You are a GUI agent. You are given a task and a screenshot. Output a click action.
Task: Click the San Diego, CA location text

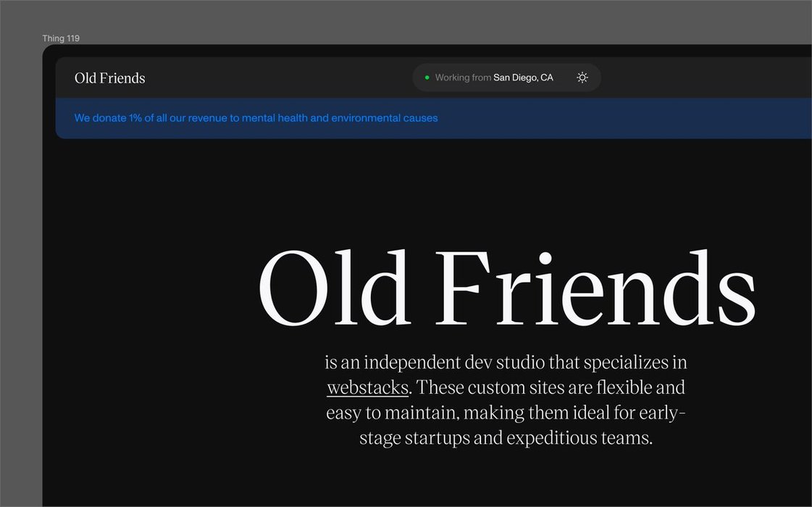pos(523,77)
